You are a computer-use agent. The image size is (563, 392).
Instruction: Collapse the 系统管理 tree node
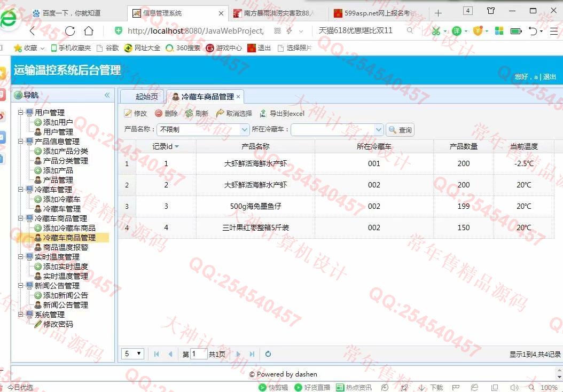[x=21, y=315]
